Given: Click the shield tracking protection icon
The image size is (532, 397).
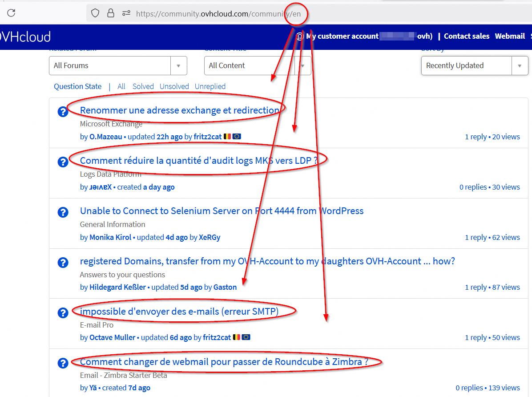Looking at the screenshot, I should pyautogui.click(x=95, y=13).
